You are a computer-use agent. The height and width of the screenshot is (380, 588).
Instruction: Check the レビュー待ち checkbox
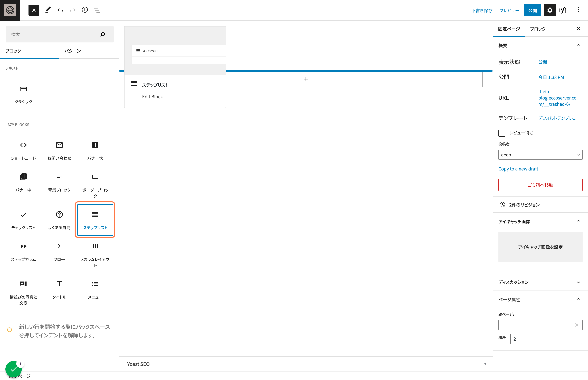point(502,133)
